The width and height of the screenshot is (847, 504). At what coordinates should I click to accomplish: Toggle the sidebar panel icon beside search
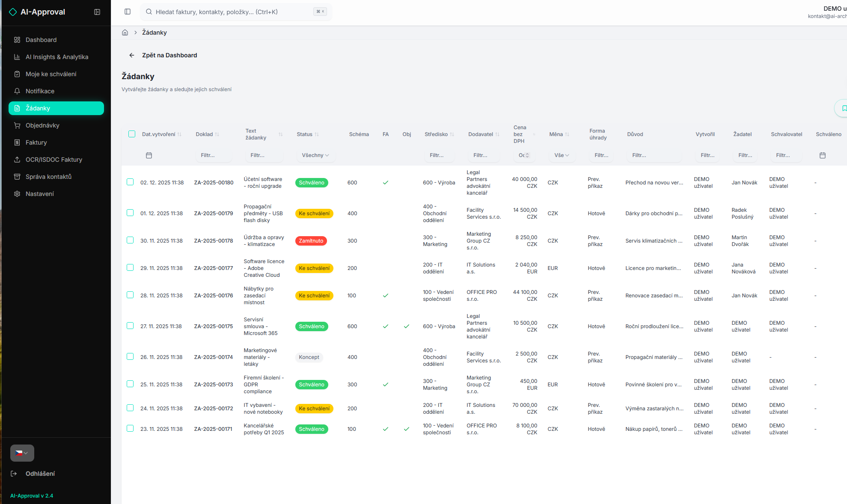click(128, 12)
